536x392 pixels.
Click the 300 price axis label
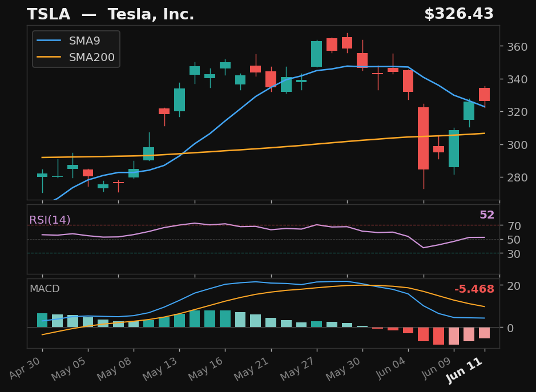(517, 145)
